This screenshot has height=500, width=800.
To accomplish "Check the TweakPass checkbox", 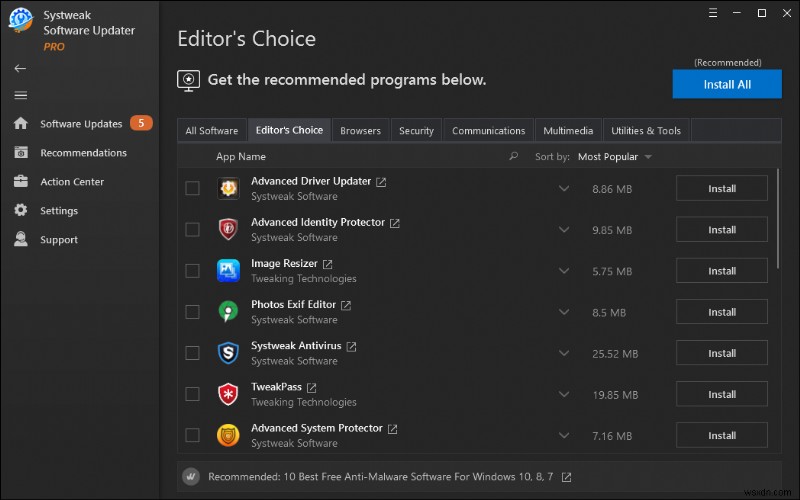I will 192,394.
